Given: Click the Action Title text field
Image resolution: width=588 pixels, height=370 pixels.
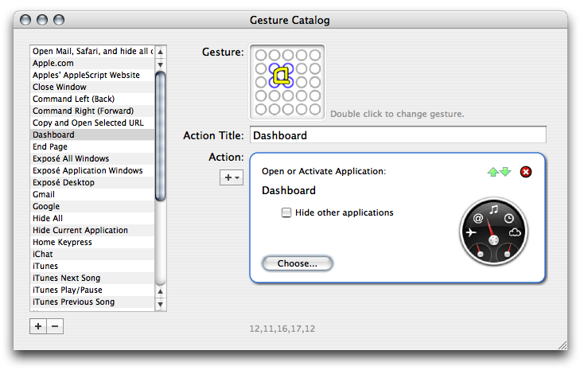Looking at the screenshot, I should pyautogui.click(x=398, y=135).
